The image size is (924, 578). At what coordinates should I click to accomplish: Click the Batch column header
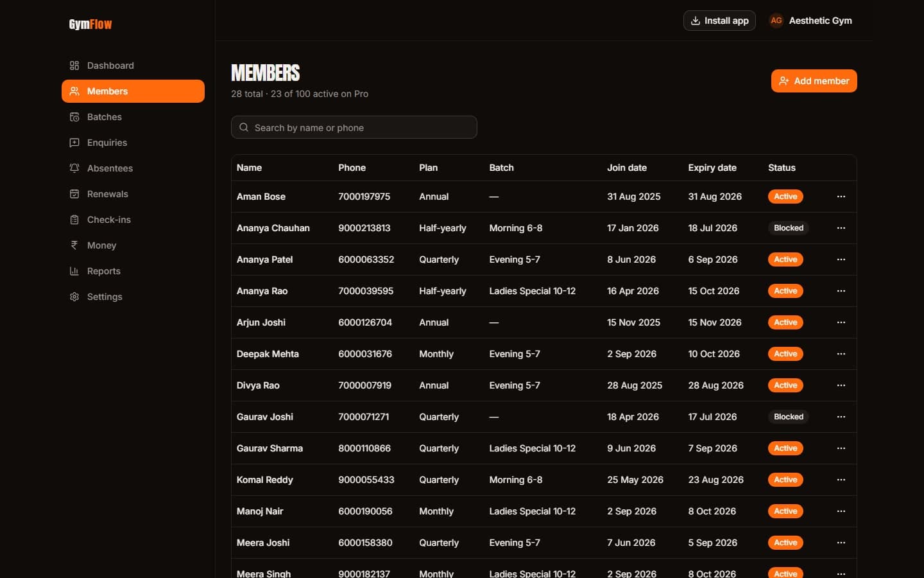(501, 168)
